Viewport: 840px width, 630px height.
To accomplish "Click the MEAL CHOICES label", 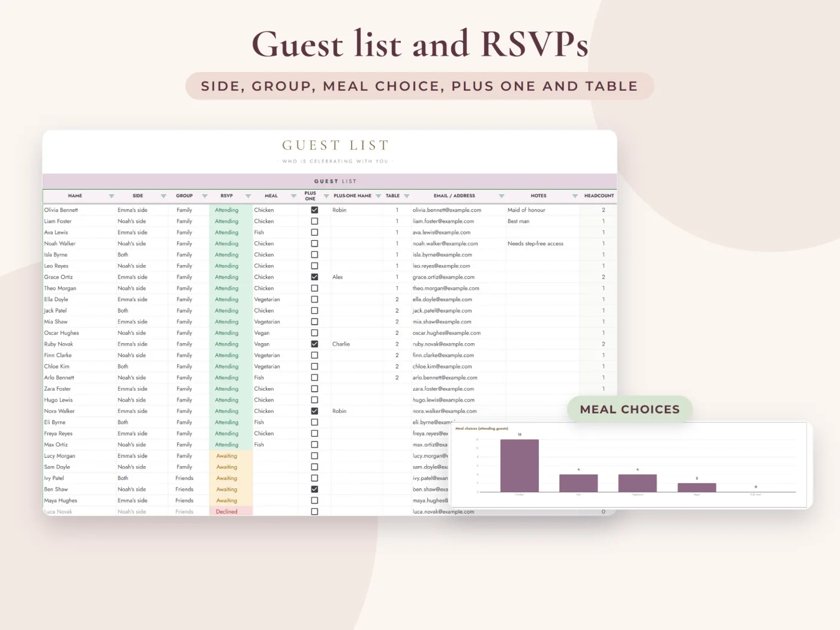I will [630, 409].
